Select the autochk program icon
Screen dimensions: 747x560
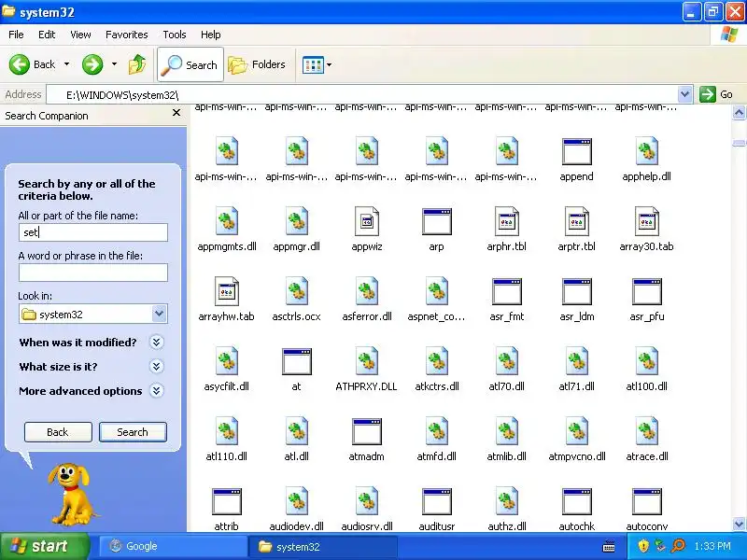[x=576, y=509]
